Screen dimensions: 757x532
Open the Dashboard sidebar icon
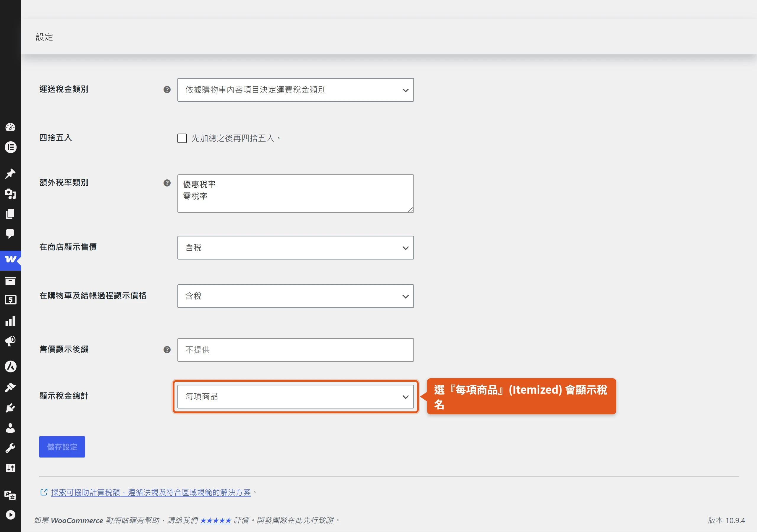[x=10, y=127]
